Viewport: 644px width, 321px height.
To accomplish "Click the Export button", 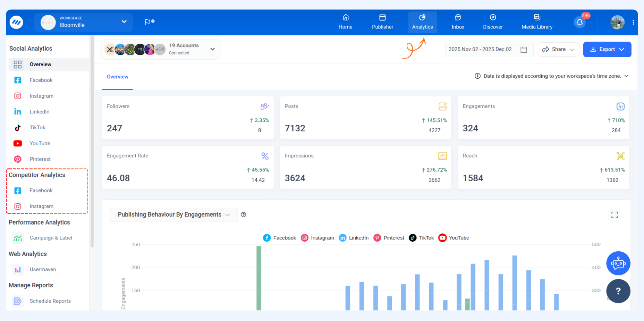I will click(607, 50).
